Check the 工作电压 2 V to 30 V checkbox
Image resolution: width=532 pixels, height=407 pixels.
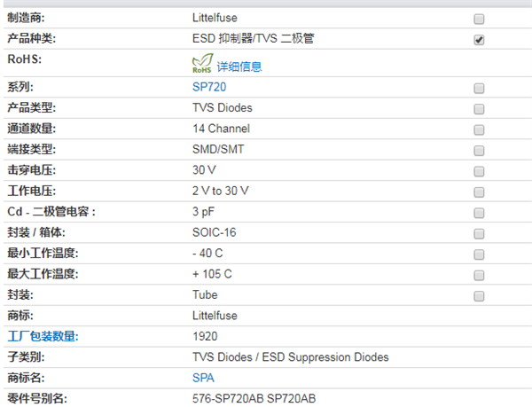coord(479,192)
